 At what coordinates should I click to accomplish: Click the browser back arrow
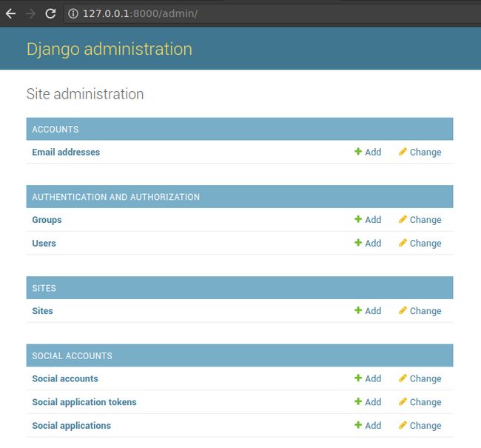(11, 13)
